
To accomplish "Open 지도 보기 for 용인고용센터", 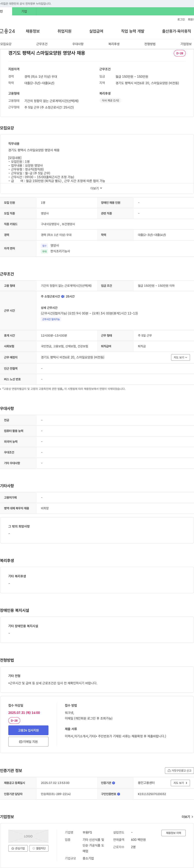I will (180, 783).
